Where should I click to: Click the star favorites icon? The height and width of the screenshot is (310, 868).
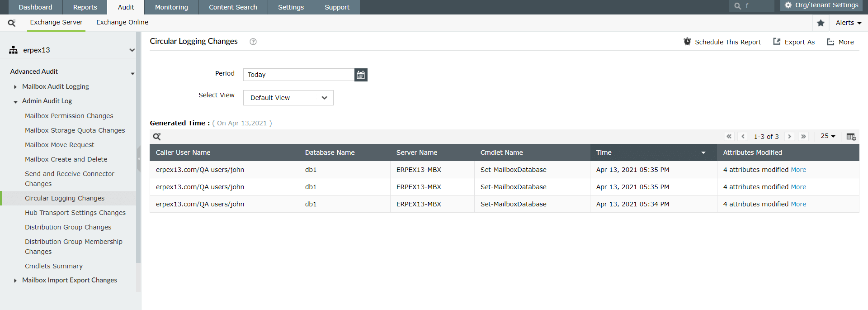tap(821, 23)
